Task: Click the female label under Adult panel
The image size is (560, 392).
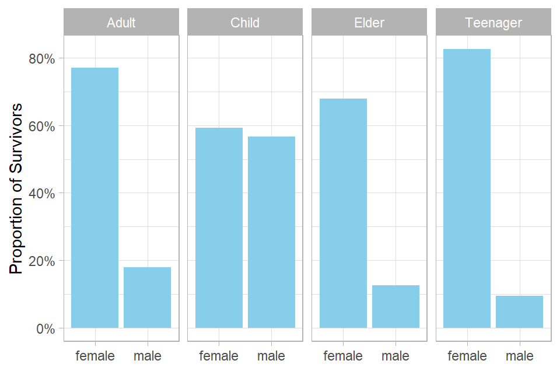Action: 95,356
